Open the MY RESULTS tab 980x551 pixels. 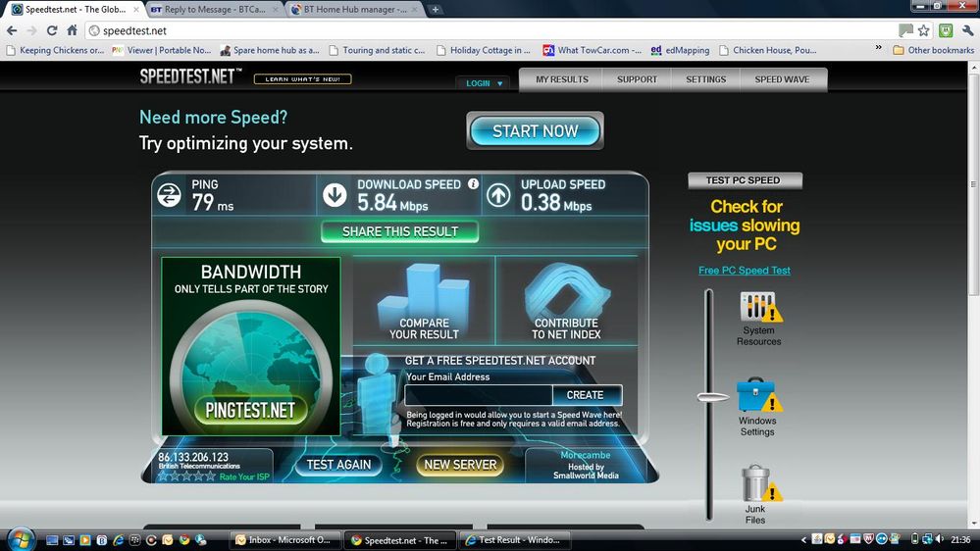pos(561,79)
